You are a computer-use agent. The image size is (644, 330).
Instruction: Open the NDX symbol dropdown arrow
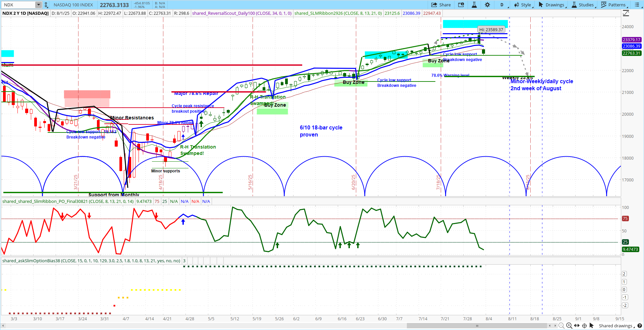(39, 5)
